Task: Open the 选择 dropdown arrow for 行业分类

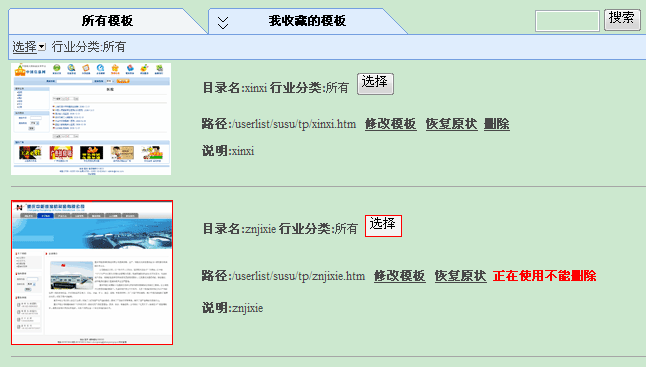Action: tap(42, 47)
